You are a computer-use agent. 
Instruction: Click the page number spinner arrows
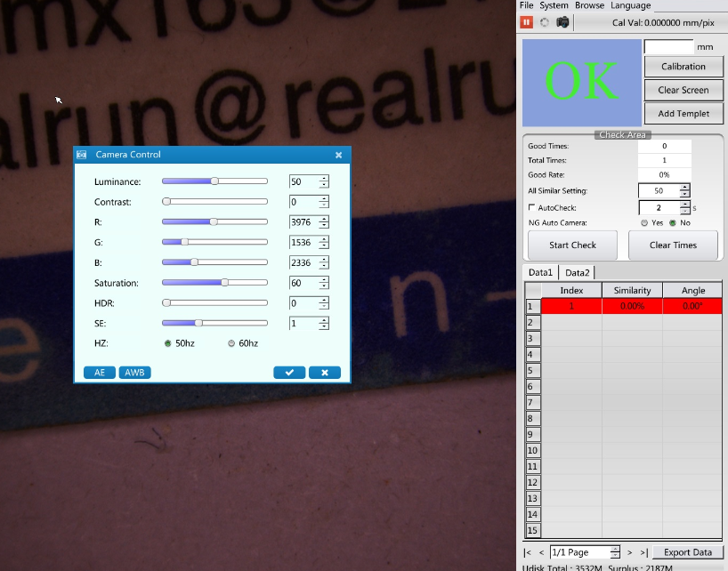pyautogui.click(x=615, y=552)
